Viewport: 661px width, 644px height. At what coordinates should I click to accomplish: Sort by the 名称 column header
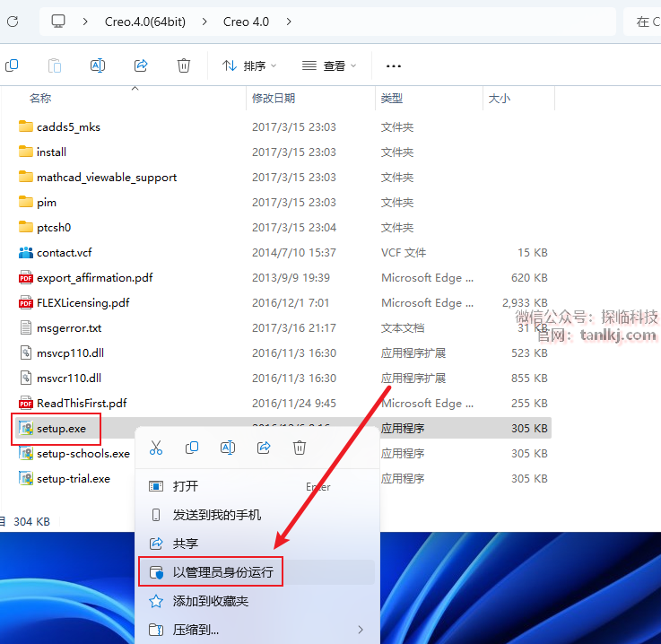pos(40,98)
